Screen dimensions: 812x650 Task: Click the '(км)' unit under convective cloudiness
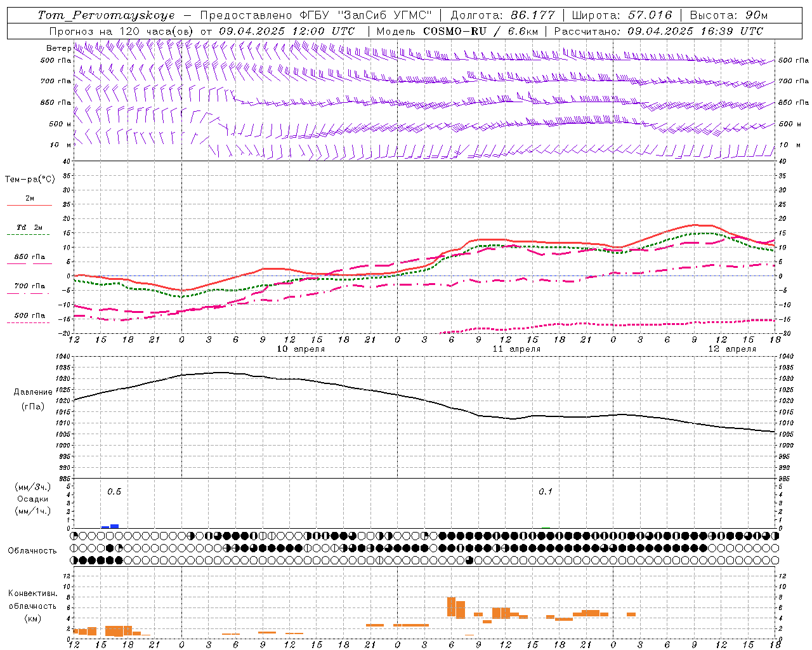[33, 618]
